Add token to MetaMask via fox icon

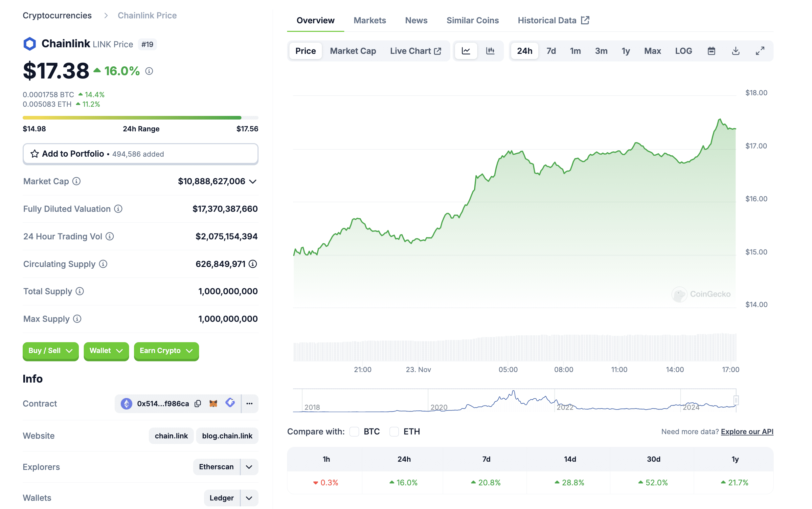pos(213,403)
